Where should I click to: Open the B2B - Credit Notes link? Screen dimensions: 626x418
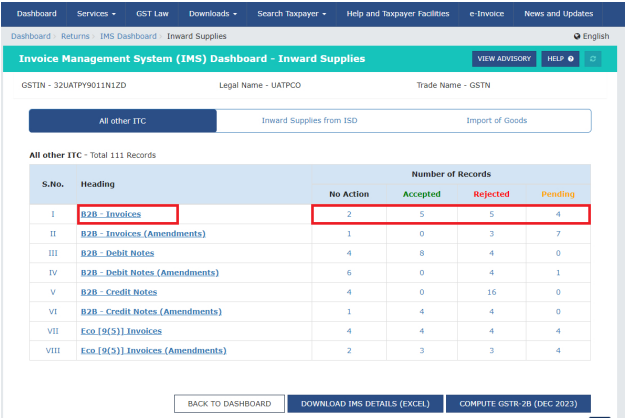[x=119, y=292]
